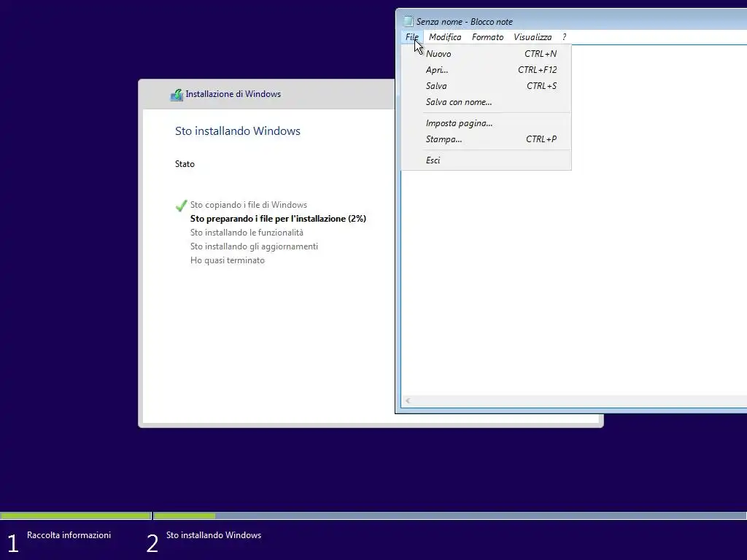Open the File menu in Blocco note
Viewport: 747px width, 560px height.
[412, 37]
